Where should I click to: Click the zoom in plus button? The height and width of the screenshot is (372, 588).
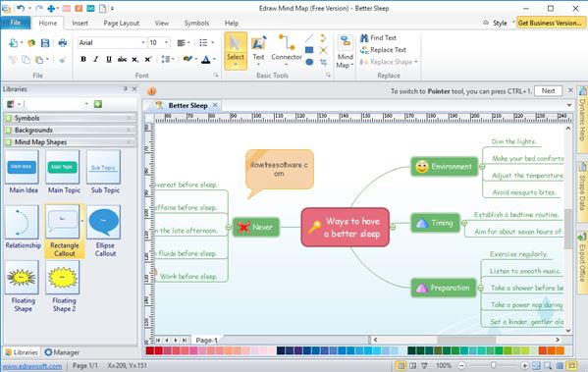coord(524,365)
